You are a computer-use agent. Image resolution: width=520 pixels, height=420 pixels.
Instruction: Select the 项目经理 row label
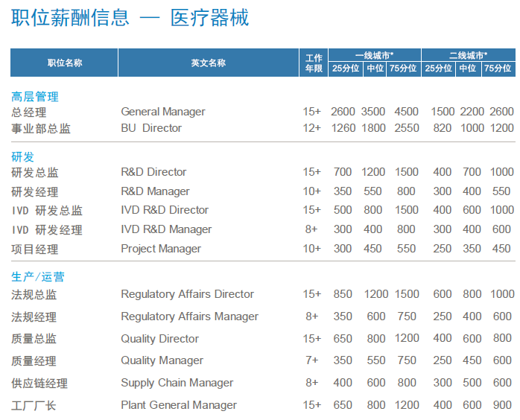click(35, 249)
